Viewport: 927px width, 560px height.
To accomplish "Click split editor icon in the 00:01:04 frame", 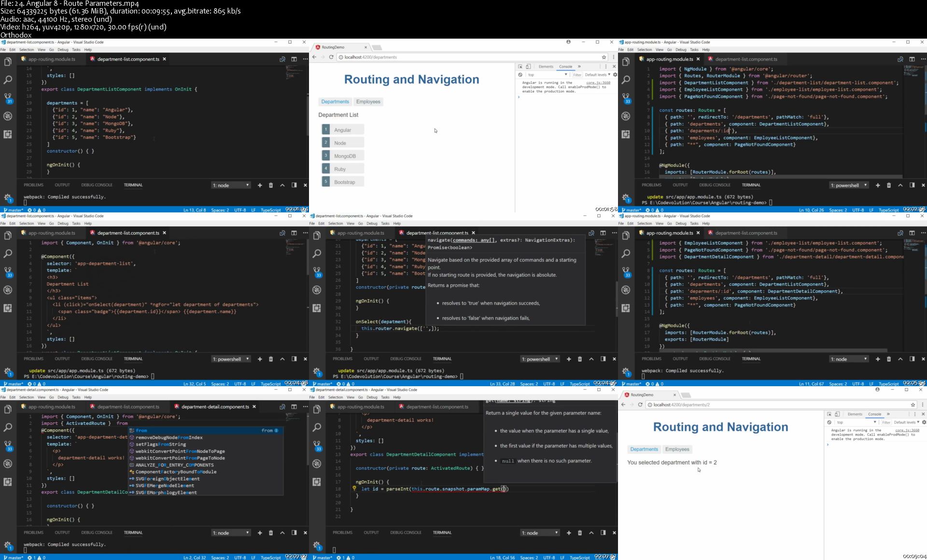I will point(294,59).
